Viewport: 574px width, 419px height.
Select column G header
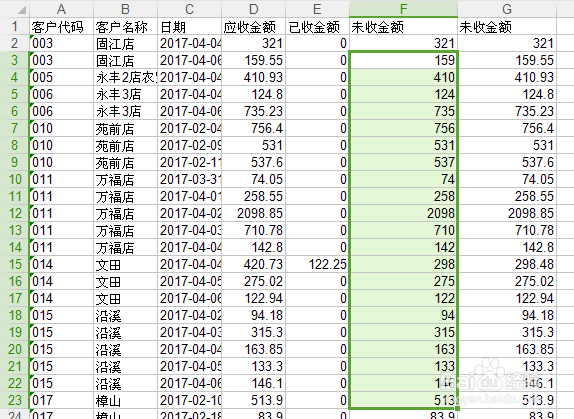tap(507, 9)
